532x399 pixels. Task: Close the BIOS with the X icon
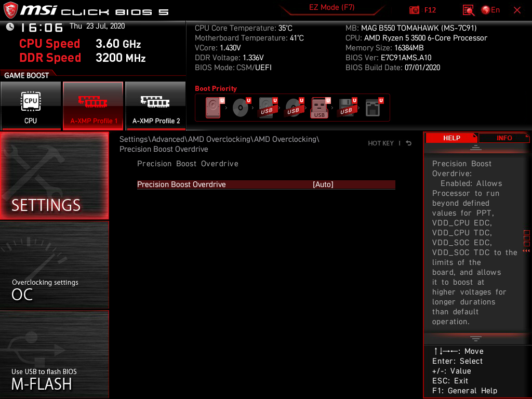(x=517, y=10)
